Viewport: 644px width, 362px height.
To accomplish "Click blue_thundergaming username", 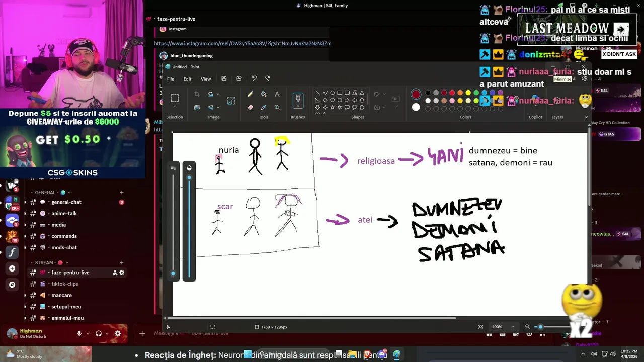I will click(191, 56).
